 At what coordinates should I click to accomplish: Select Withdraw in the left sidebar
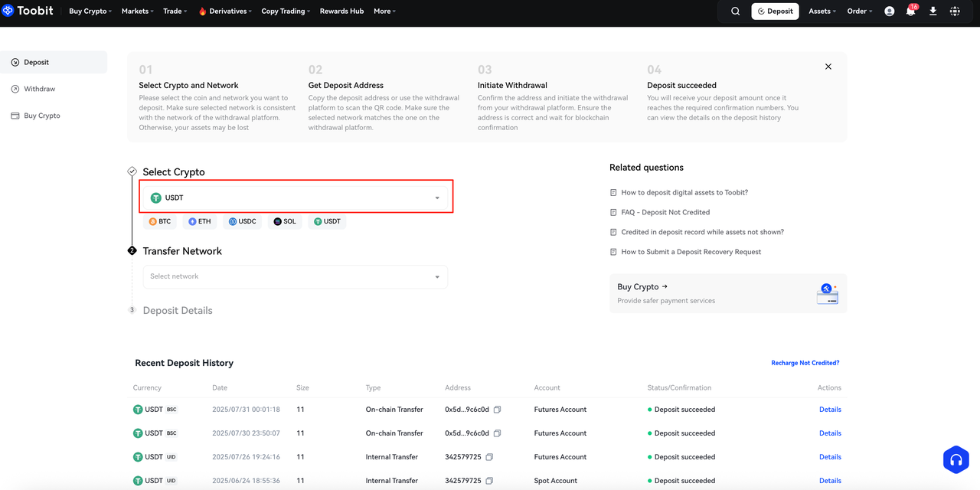(x=54, y=89)
